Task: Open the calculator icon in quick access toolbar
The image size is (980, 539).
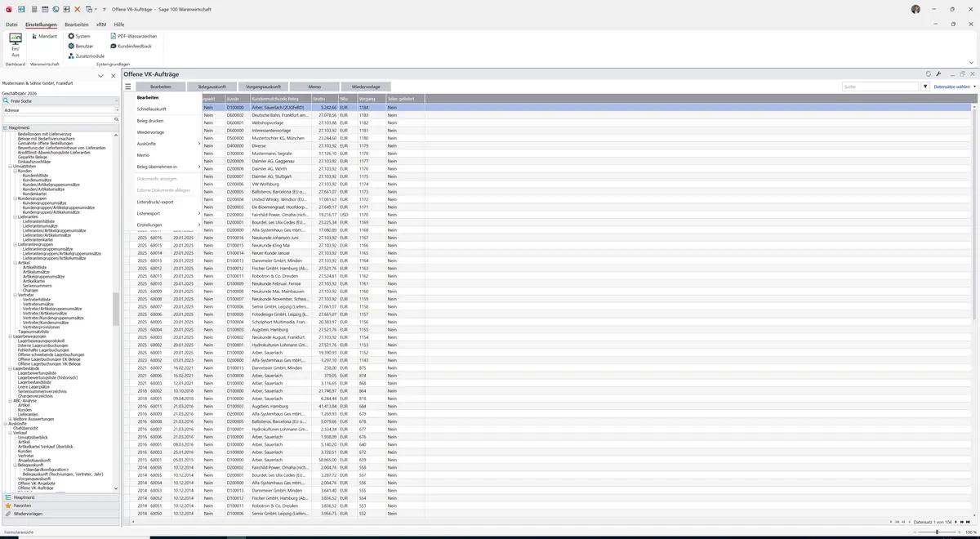Action: 33,9
